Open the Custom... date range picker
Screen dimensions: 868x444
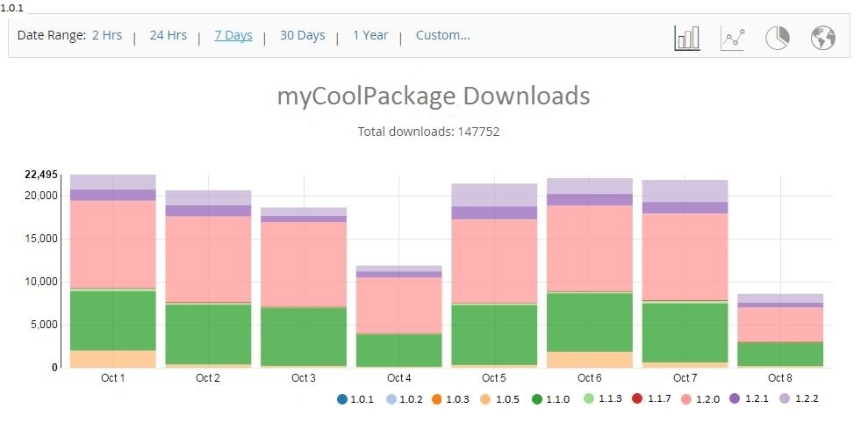(x=442, y=36)
